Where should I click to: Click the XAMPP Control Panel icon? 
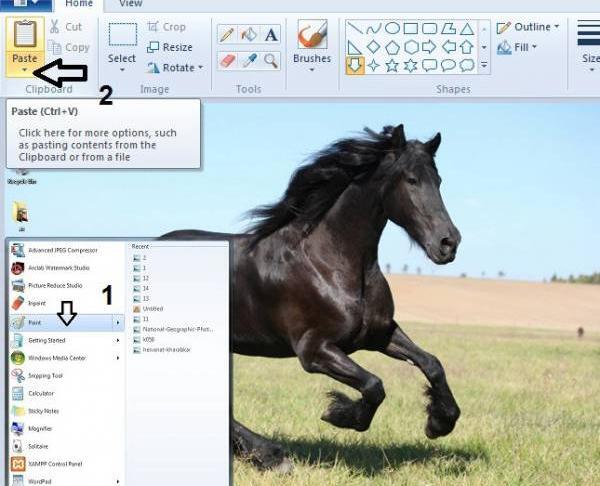[x=18, y=464]
